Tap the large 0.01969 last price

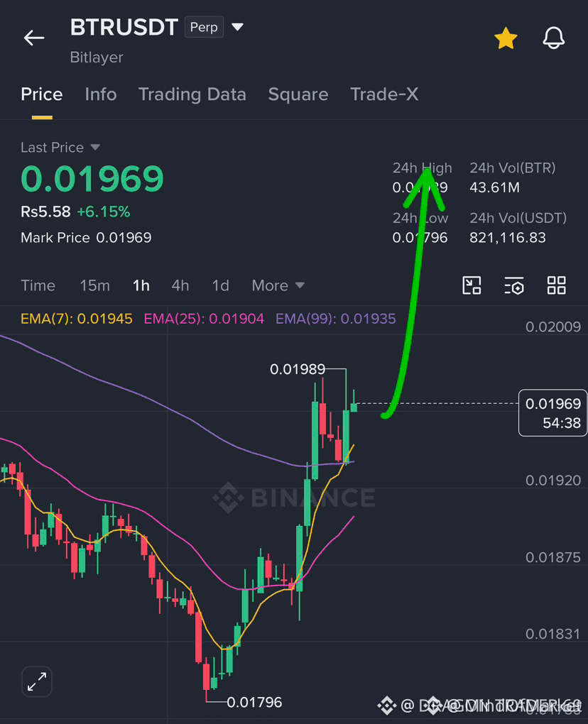92,179
